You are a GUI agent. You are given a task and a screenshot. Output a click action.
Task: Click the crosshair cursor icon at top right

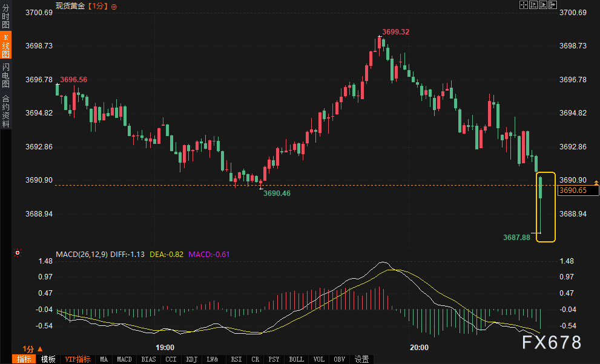click(x=524, y=5)
